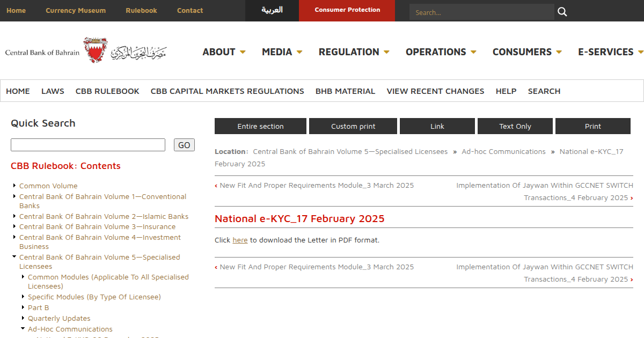
Task: Open the Consumer Protection page
Action: coord(347,11)
